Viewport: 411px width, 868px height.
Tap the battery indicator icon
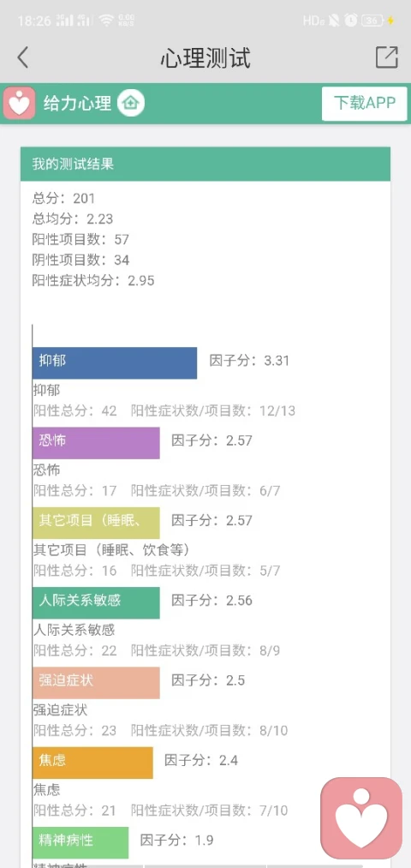[x=372, y=21]
